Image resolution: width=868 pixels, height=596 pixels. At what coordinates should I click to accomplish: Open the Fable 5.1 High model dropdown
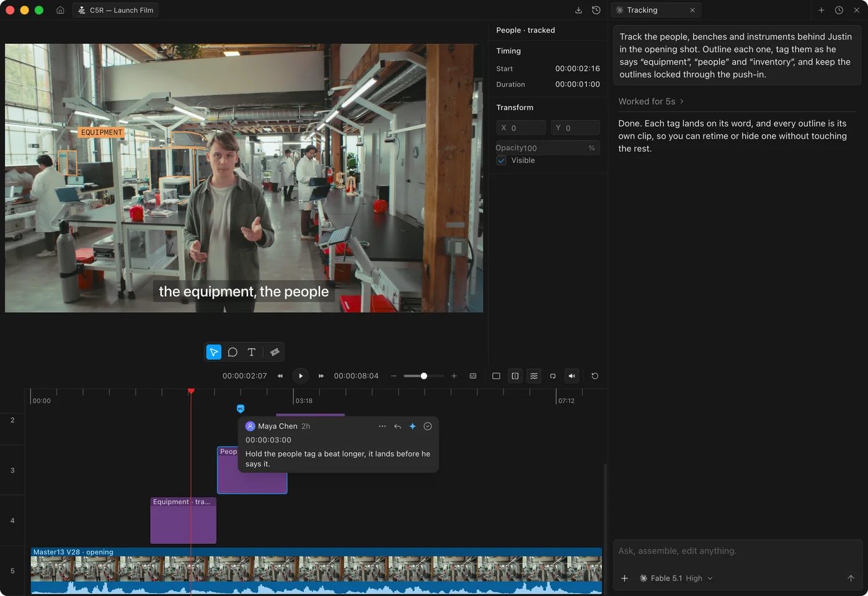pos(676,578)
